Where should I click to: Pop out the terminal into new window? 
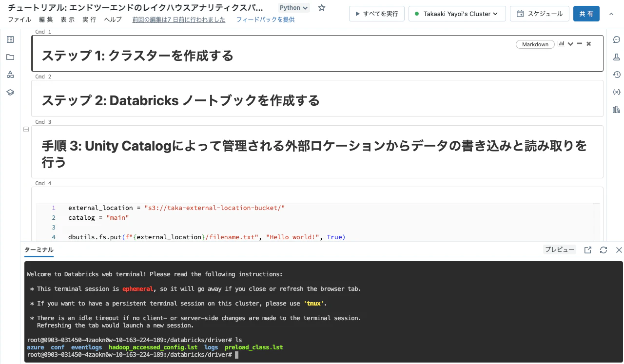click(588, 250)
